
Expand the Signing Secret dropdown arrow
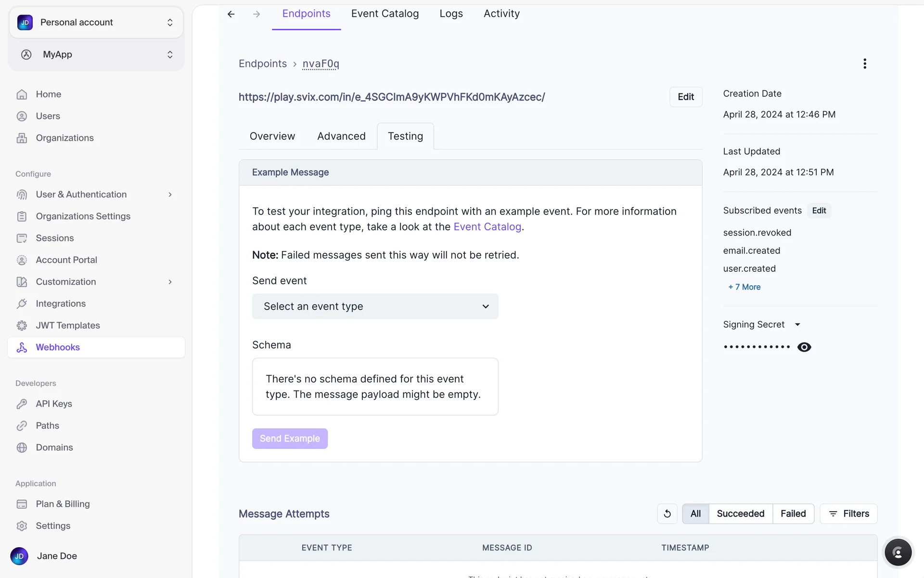[797, 325]
